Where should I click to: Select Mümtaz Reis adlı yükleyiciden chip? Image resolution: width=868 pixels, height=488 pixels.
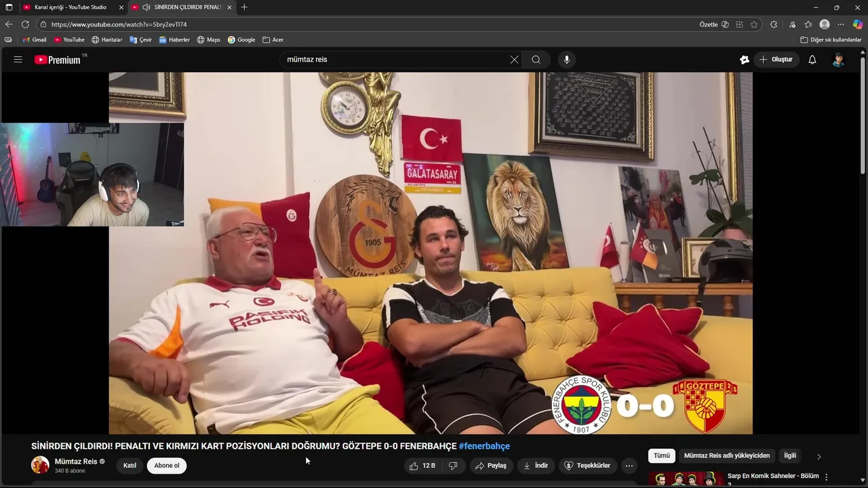[727, 455]
